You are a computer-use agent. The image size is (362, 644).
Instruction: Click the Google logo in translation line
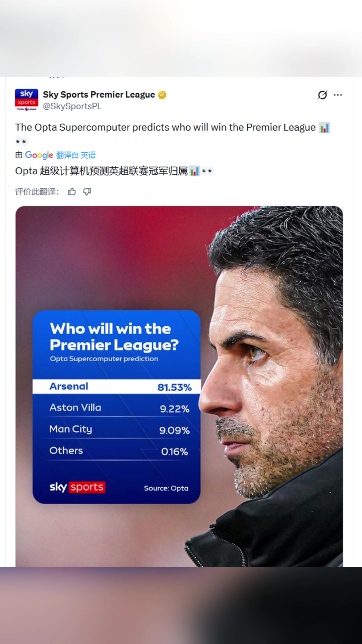(39, 155)
